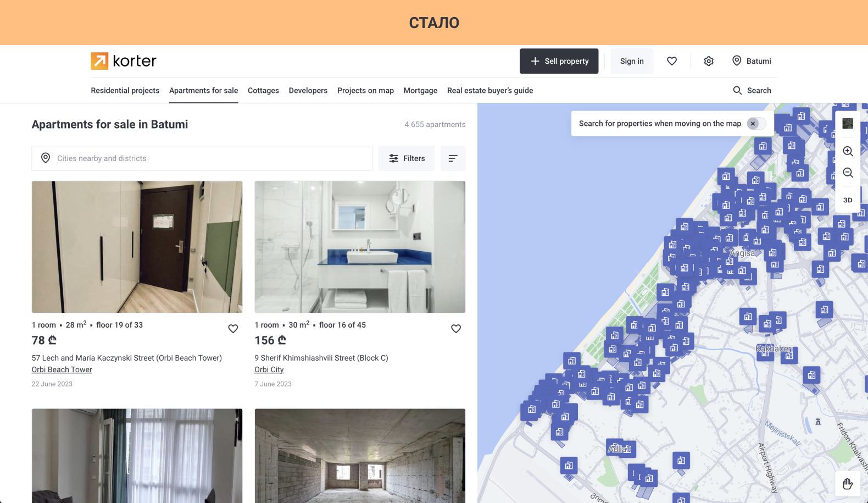Select Apartments for sale tab

coord(204,90)
